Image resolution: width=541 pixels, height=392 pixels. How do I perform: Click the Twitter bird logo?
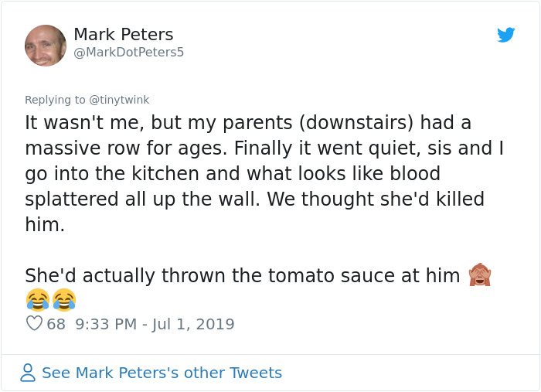point(505,35)
